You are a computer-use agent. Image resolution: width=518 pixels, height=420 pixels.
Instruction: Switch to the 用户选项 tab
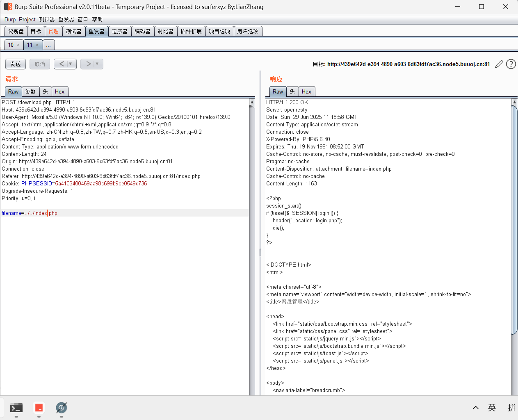tap(248, 31)
